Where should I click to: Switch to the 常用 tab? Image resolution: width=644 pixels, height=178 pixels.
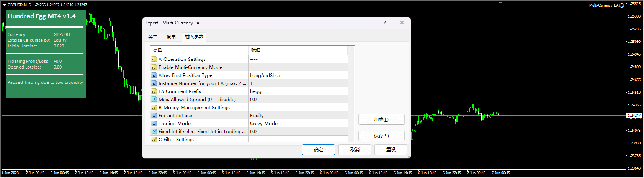pos(171,37)
